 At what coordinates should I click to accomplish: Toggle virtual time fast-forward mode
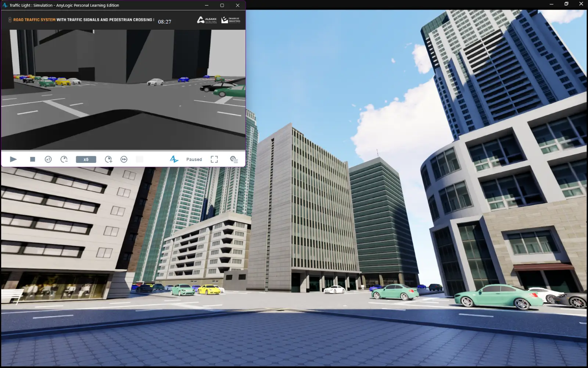pos(124,159)
